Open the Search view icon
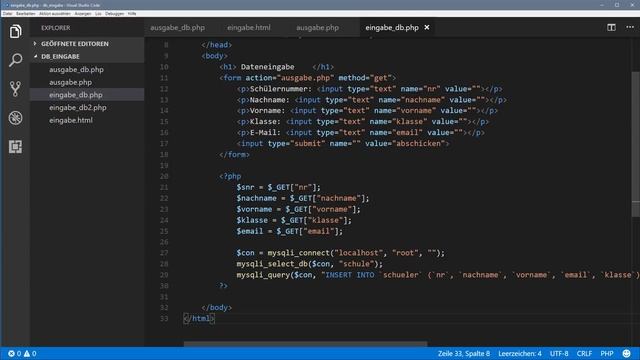Screen dimensions: 640x360 tap(15, 60)
